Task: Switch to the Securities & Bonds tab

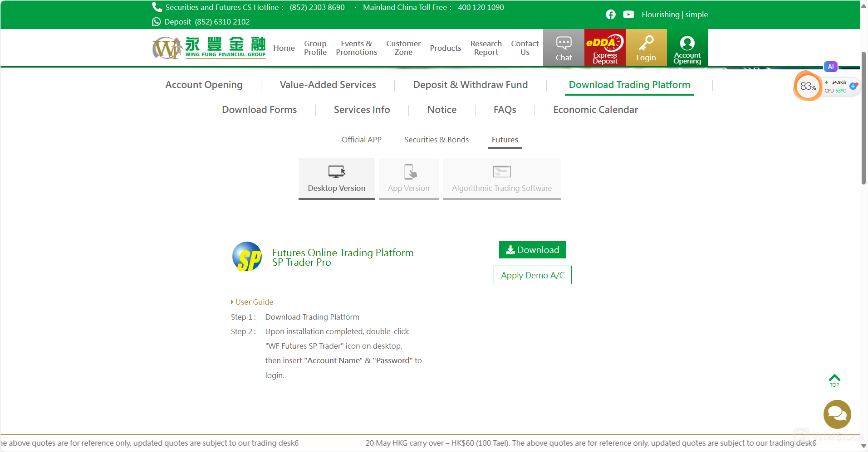Action: pyautogui.click(x=436, y=140)
